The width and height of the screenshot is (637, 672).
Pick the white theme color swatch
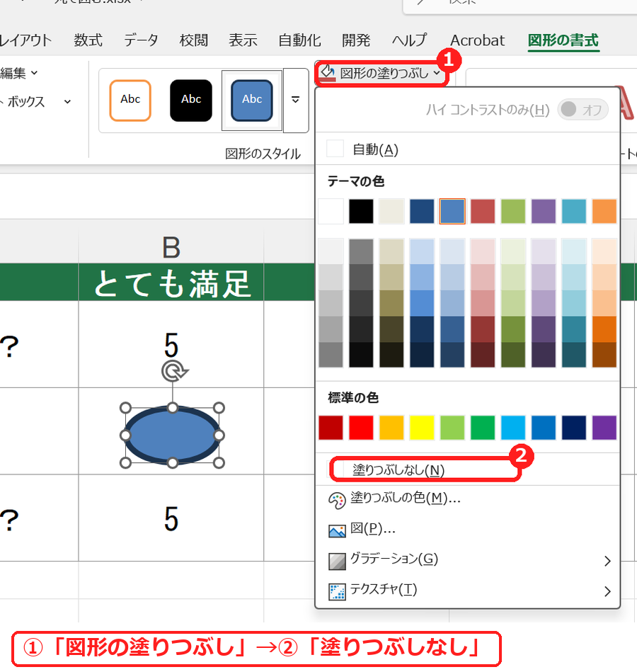(x=331, y=211)
